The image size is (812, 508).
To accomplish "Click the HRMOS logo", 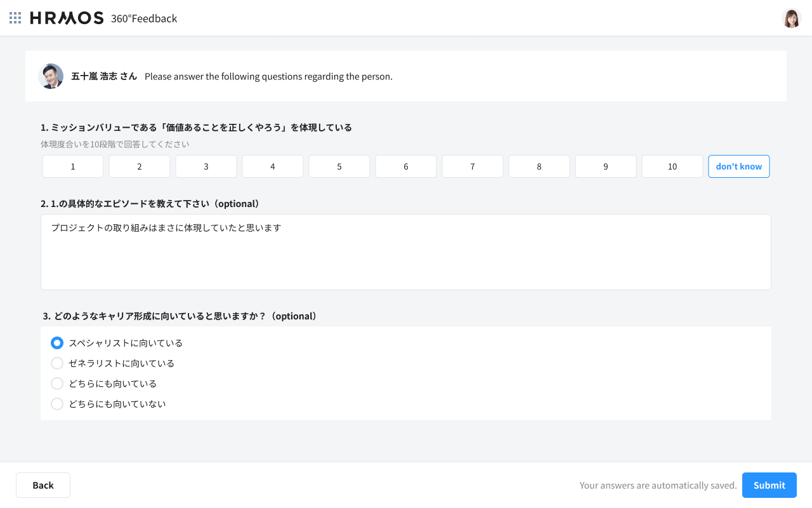I will pos(67,18).
